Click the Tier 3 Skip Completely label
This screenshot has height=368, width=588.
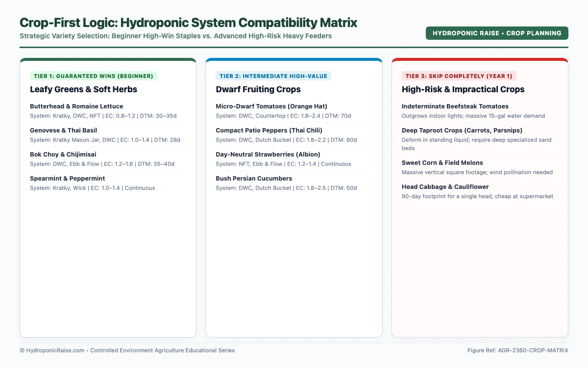tap(459, 76)
